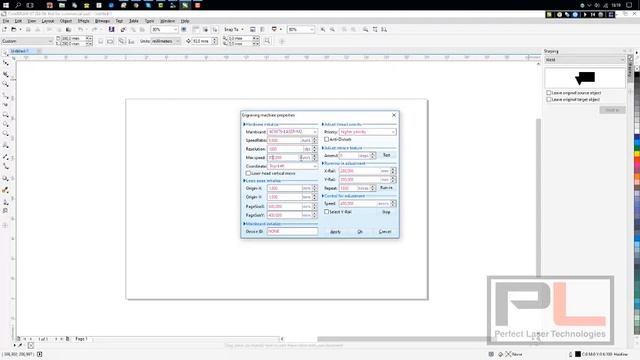
Task: Click the Save icon in the toolbar
Action: pos(28,29)
